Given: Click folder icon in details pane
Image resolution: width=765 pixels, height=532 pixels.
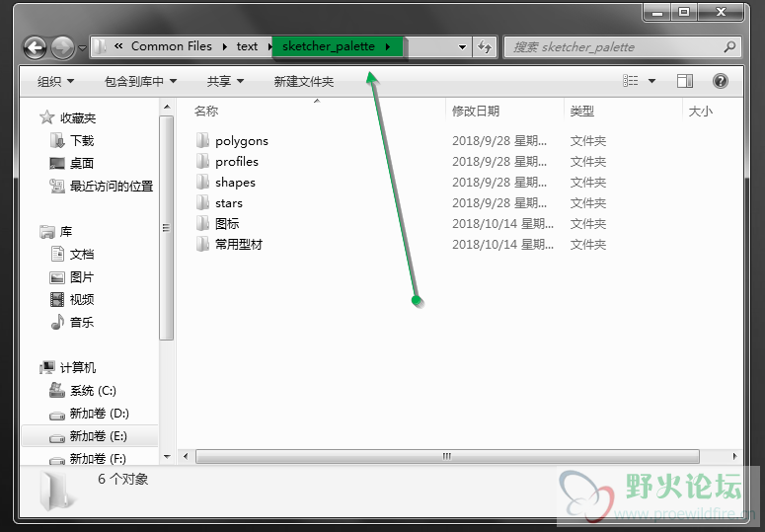Looking at the screenshot, I should click(56, 491).
